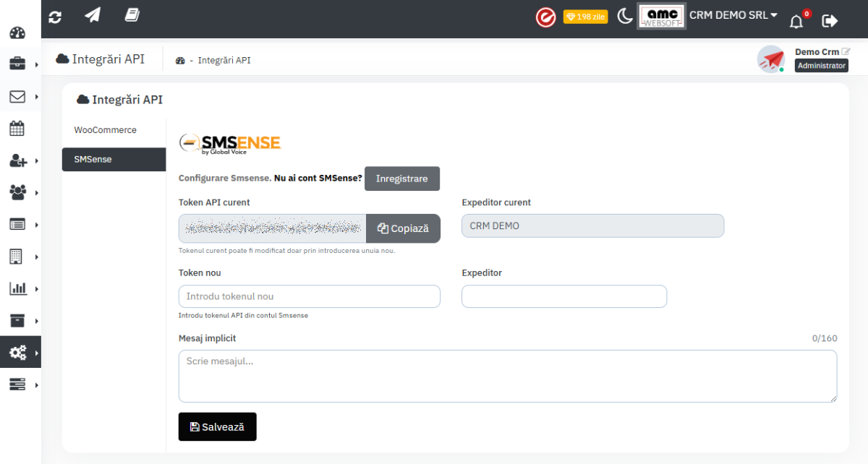Open the notifications bell
The height and width of the screenshot is (464, 868).
(x=796, y=20)
